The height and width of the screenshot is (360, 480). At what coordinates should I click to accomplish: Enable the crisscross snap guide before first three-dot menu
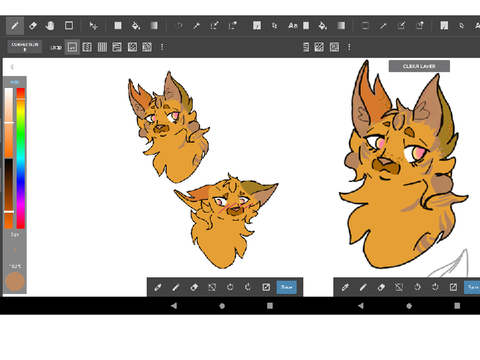tap(132, 47)
